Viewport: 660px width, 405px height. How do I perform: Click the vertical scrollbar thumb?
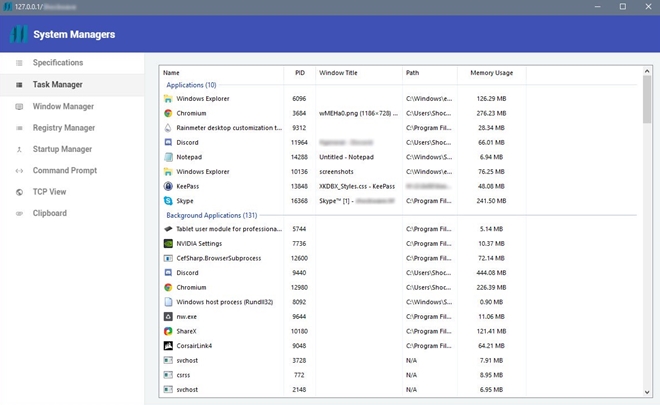pyautogui.click(x=647, y=100)
